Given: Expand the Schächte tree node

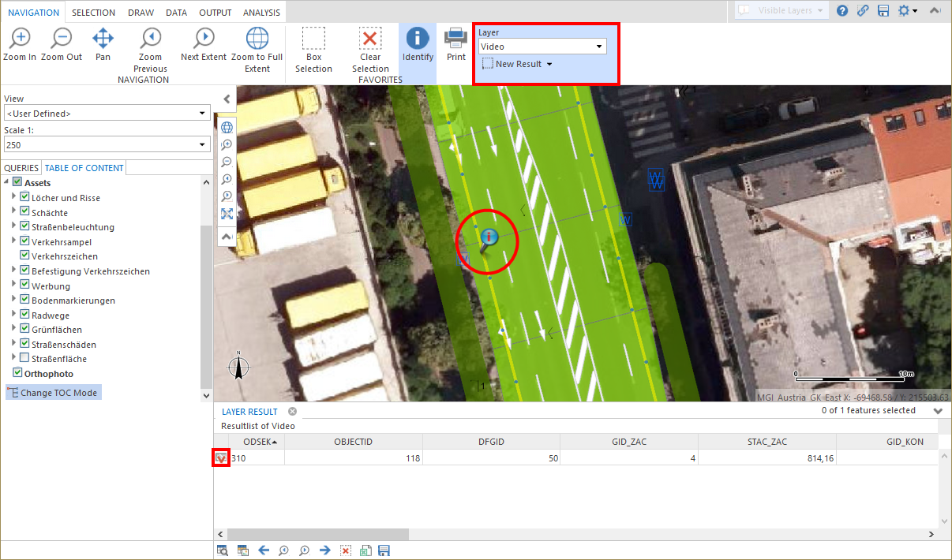Looking at the screenshot, I should pyautogui.click(x=15, y=212).
